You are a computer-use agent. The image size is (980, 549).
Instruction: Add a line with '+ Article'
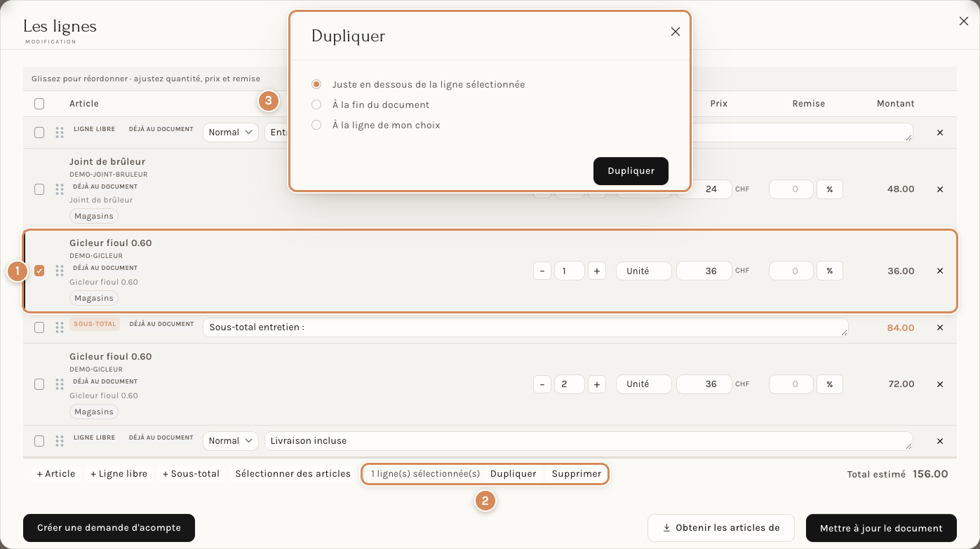point(56,474)
